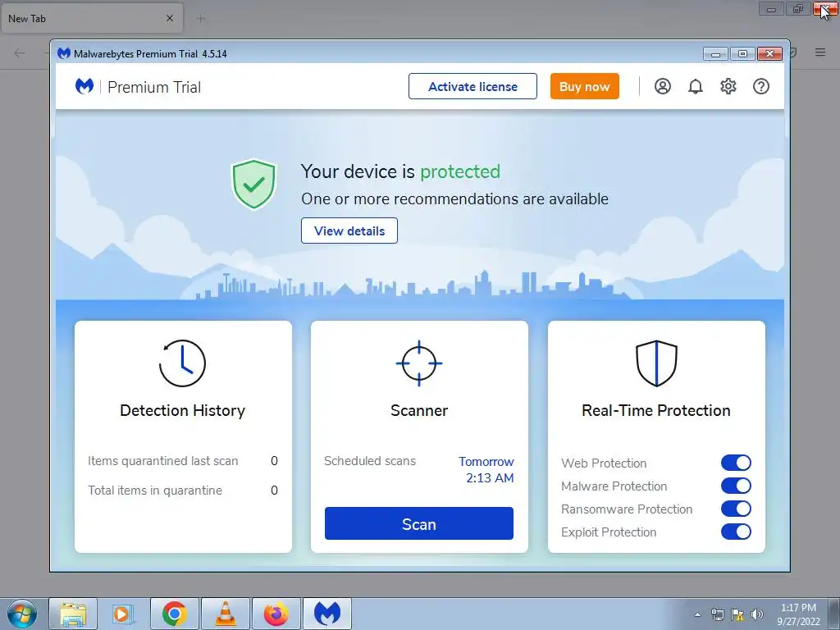Click the Malwarebytes title bar logo

(x=64, y=53)
